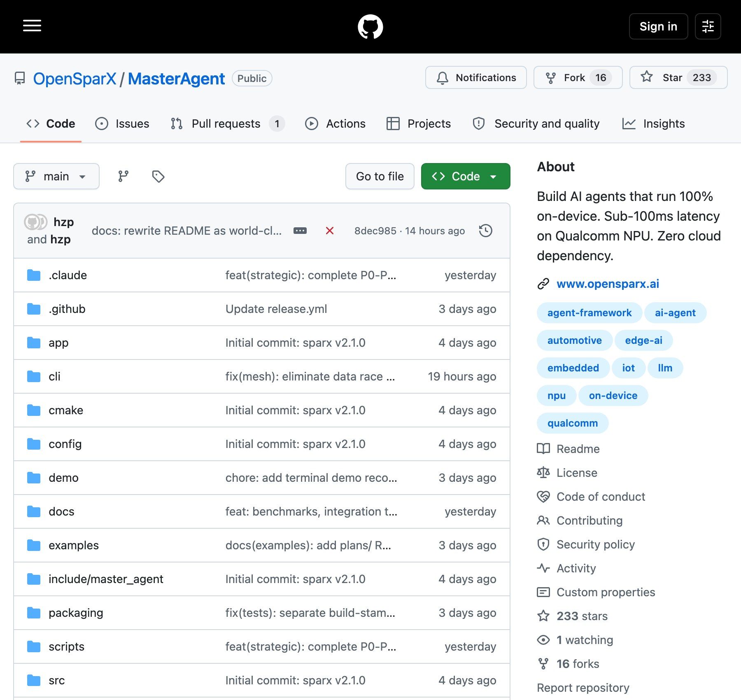
Task: Open the MasterAgent repository link
Action: tap(176, 79)
